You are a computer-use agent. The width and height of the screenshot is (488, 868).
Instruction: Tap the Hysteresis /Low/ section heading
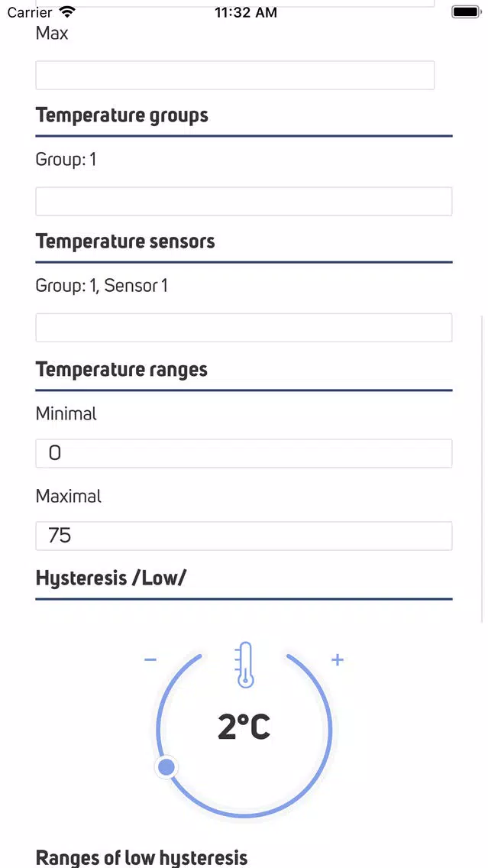point(111,578)
